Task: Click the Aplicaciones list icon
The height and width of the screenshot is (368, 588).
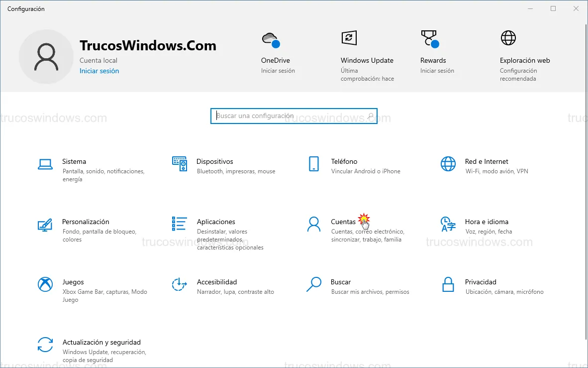Action: [180, 224]
